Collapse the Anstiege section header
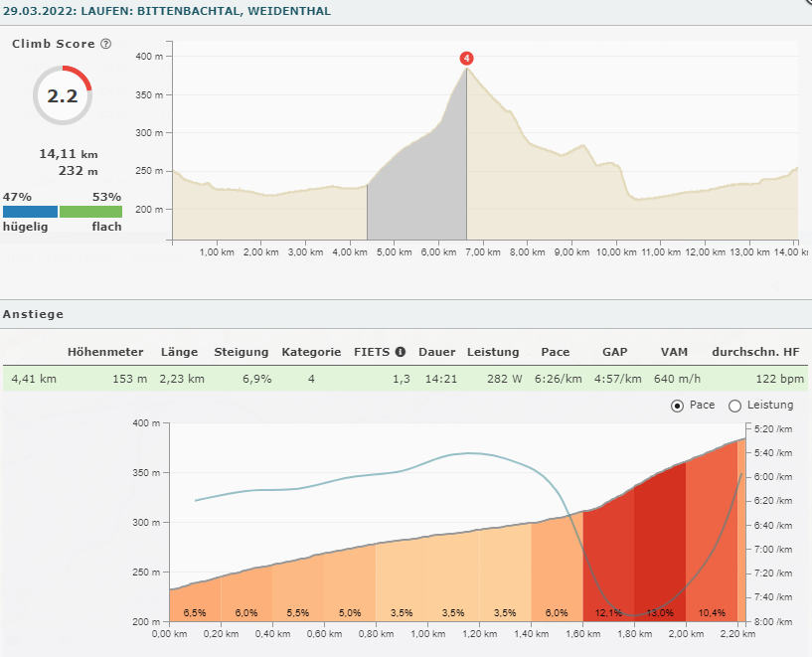 click(x=33, y=314)
